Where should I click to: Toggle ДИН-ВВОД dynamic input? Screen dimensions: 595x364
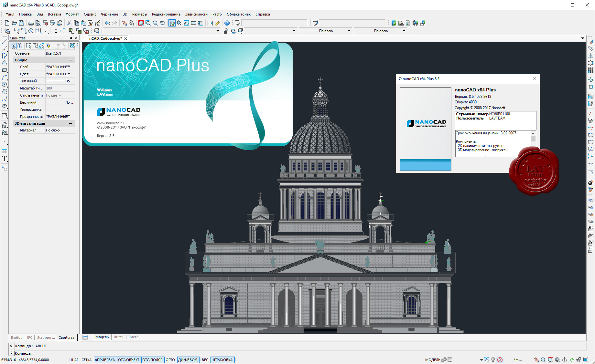pyautogui.click(x=188, y=360)
